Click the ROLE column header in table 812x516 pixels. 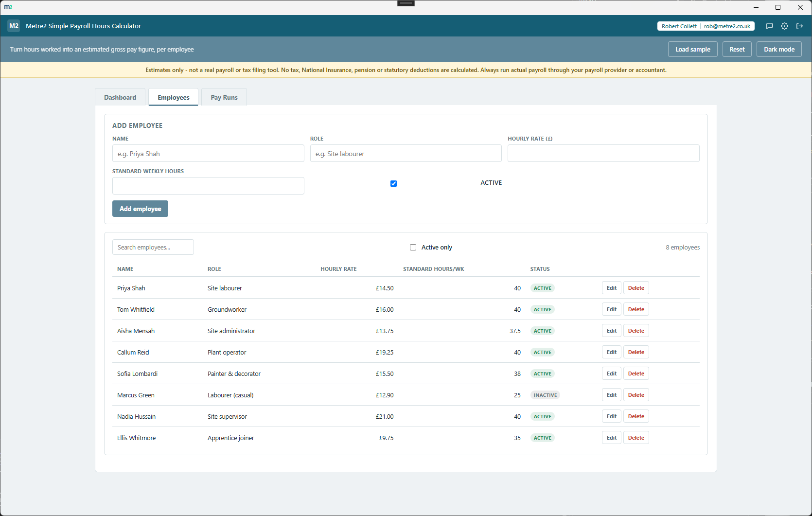tap(214, 269)
